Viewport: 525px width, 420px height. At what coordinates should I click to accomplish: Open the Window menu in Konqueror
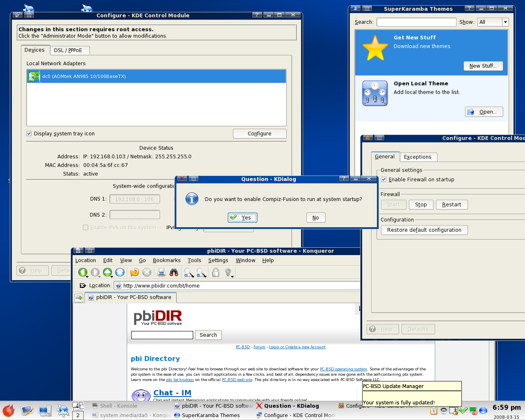click(x=246, y=260)
